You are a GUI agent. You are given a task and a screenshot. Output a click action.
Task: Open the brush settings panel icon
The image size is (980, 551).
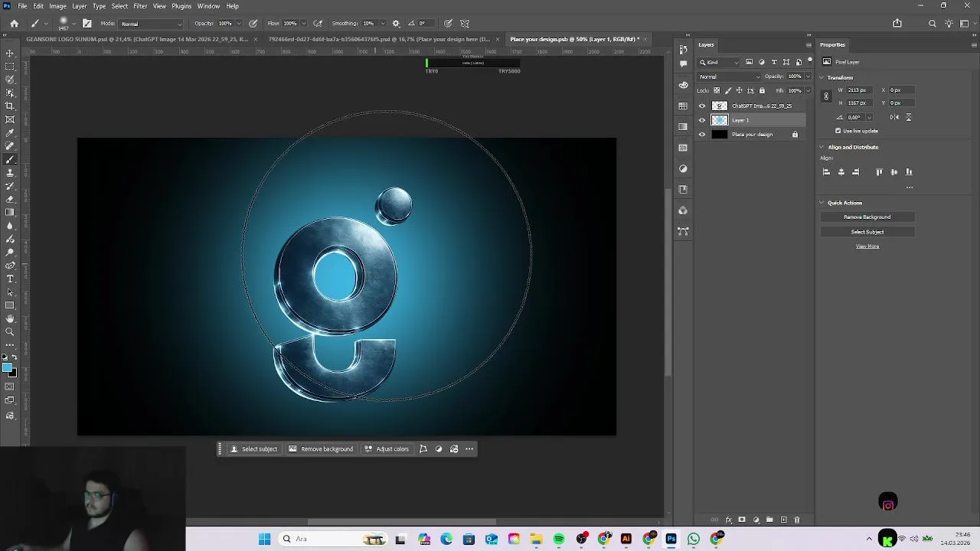(x=87, y=24)
